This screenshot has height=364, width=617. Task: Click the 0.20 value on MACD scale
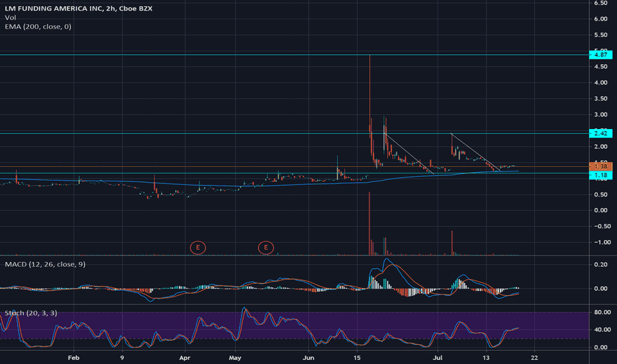(x=600, y=265)
